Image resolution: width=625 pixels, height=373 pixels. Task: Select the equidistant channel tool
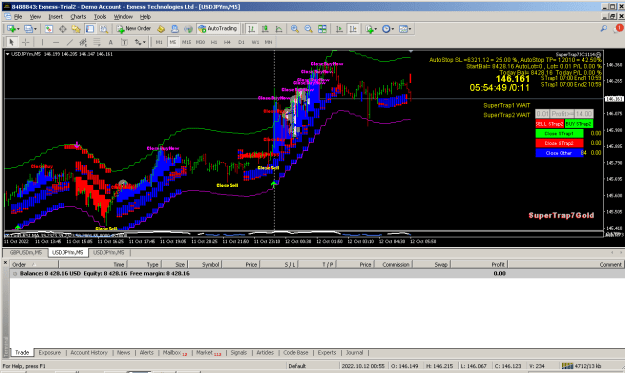(83, 42)
